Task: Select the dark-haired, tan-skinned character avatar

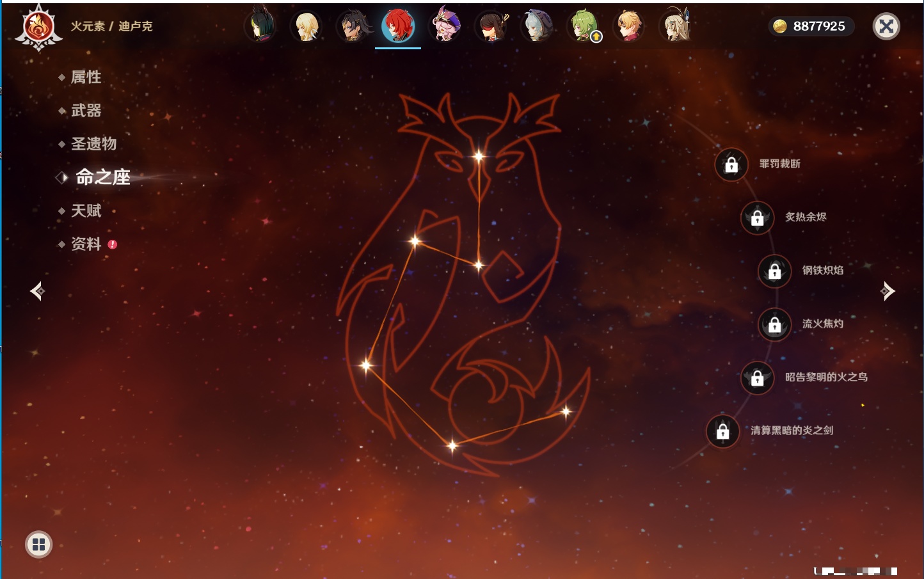Action: (x=352, y=27)
